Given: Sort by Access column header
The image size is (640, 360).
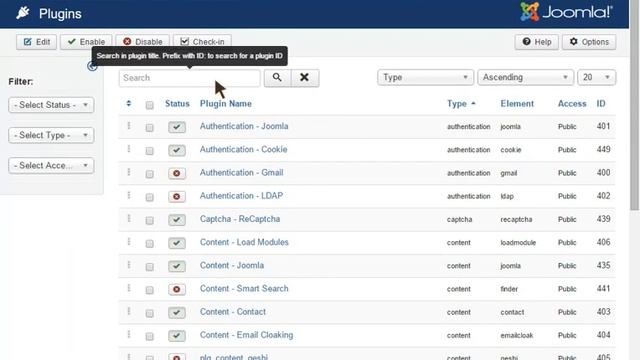Looking at the screenshot, I should click(x=572, y=104).
